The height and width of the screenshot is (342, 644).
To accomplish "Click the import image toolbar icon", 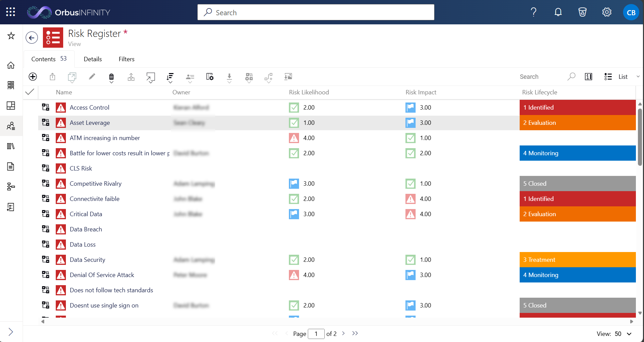I will click(x=288, y=77).
